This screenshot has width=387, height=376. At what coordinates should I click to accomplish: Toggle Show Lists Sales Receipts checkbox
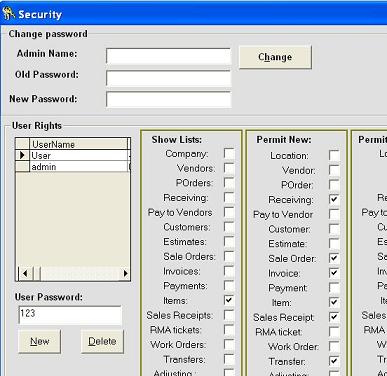point(229,315)
